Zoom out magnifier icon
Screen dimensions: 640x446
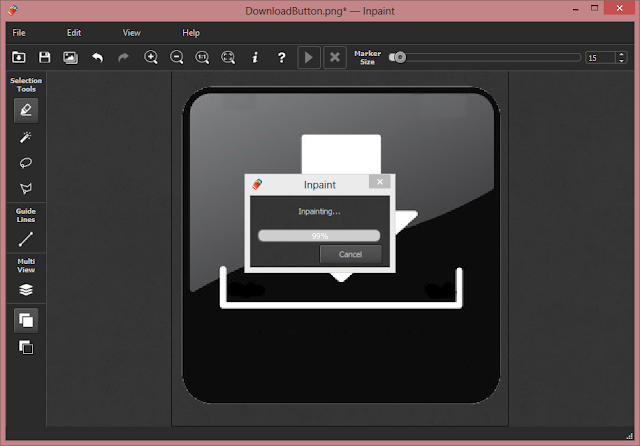(177, 58)
